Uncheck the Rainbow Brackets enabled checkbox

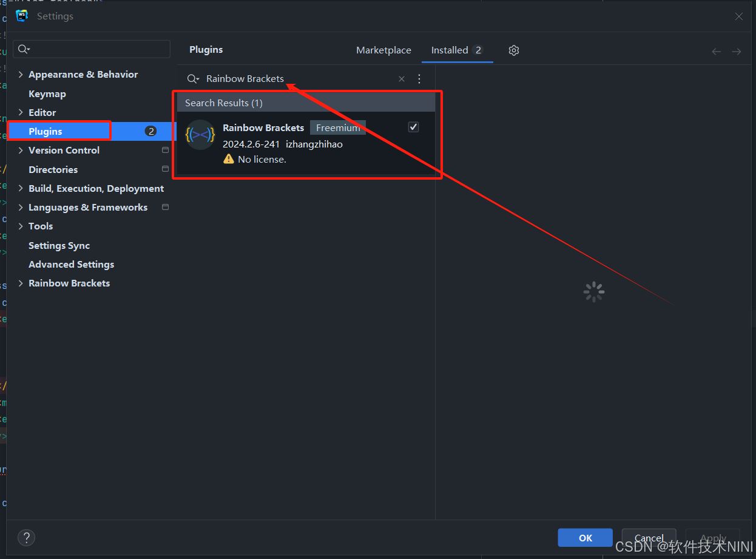point(413,127)
